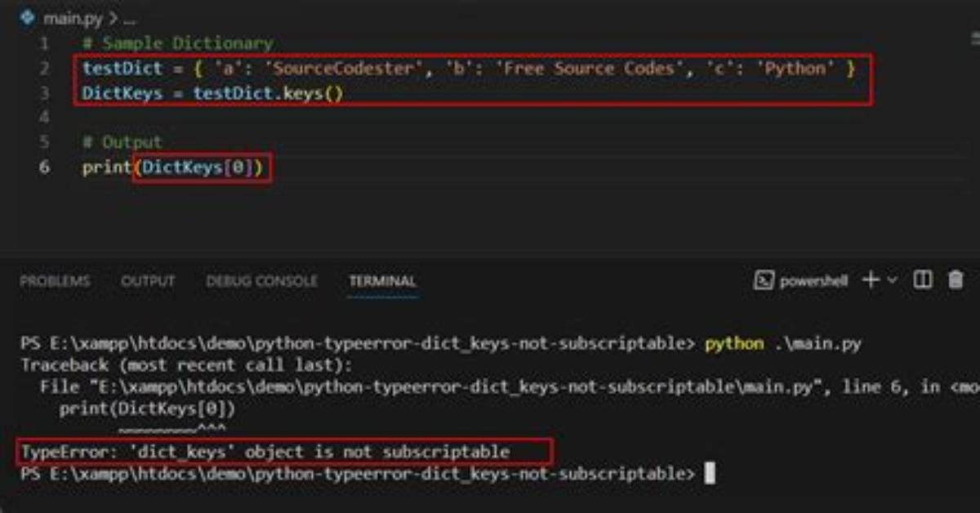
Task: Click line number 4 in the gutter
Action: pos(44,118)
